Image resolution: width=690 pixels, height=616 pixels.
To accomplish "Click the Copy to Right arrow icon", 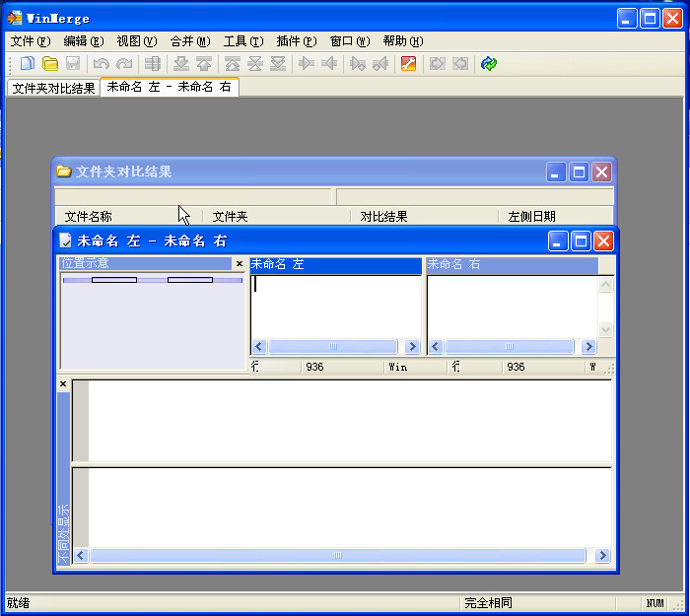I will [x=307, y=64].
